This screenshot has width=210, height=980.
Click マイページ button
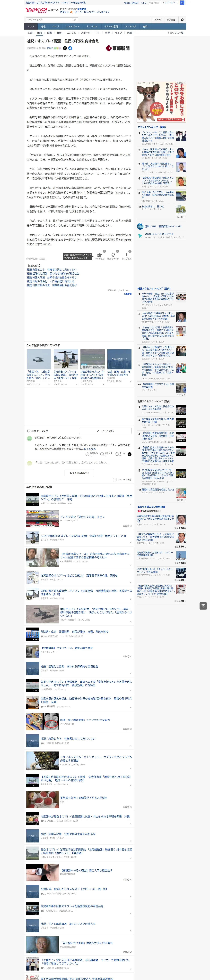point(157,20)
